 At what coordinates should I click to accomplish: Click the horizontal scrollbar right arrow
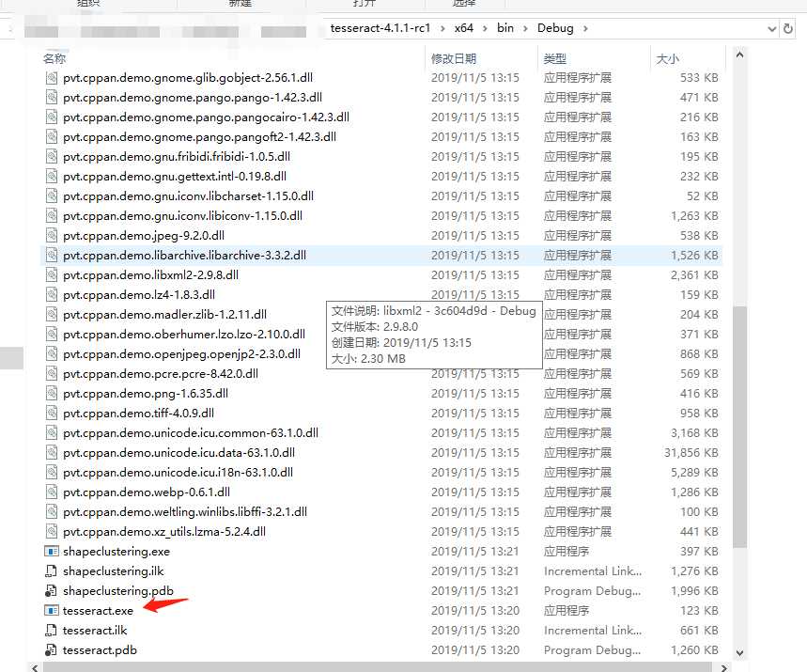pos(723,668)
